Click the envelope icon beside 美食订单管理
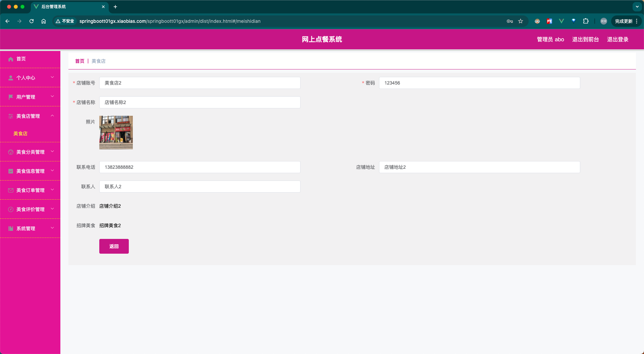 coord(11,190)
